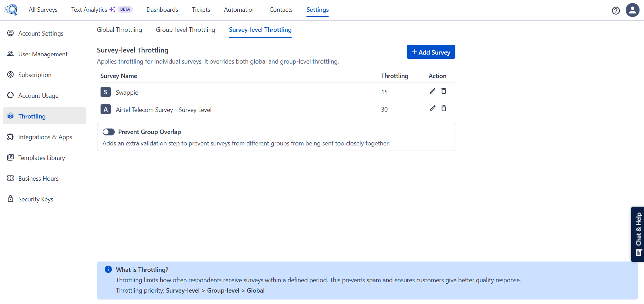Click the Add Survey button
This screenshot has height=304, width=644.
tap(430, 52)
